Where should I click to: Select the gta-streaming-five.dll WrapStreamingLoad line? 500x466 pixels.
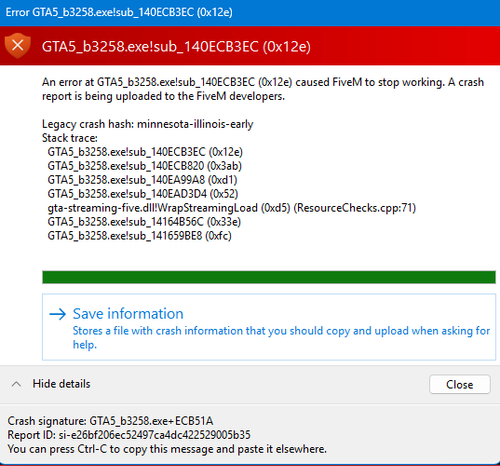(232, 208)
